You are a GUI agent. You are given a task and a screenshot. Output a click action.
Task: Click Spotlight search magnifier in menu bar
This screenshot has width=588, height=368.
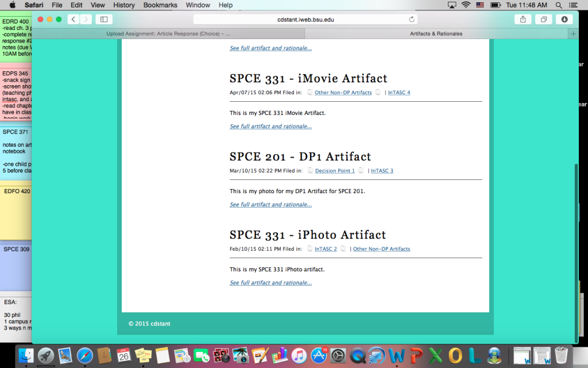[559, 5]
